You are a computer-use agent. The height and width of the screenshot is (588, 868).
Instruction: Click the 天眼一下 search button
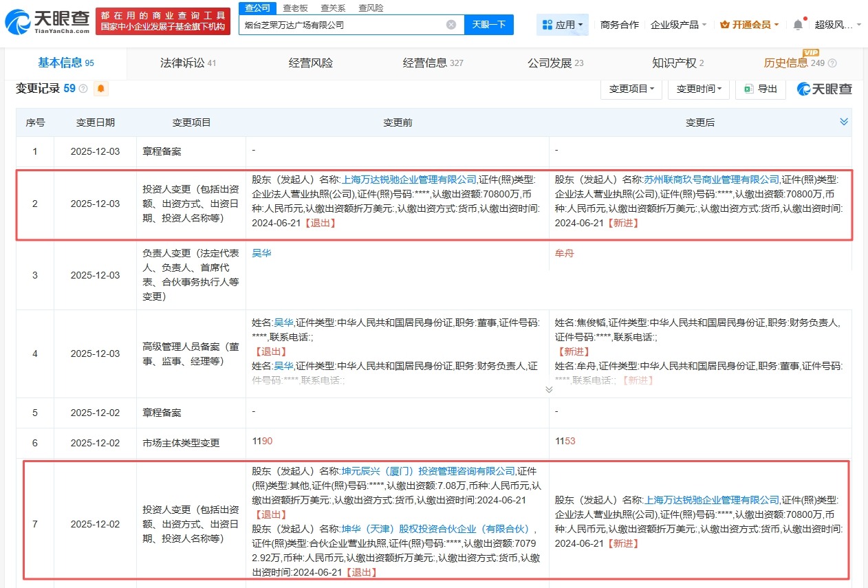pos(489,25)
